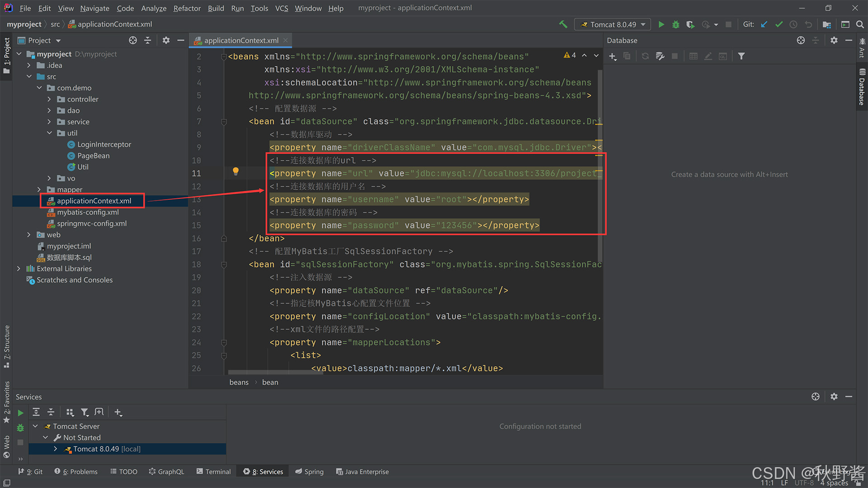Expand the web folder

pyautogui.click(x=29, y=235)
